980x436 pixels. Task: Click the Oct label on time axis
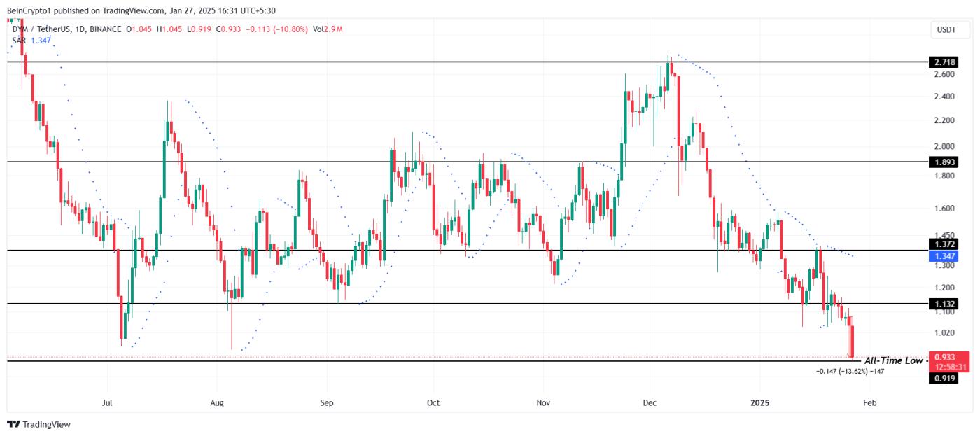pyautogui.click(x=433, y=403)
